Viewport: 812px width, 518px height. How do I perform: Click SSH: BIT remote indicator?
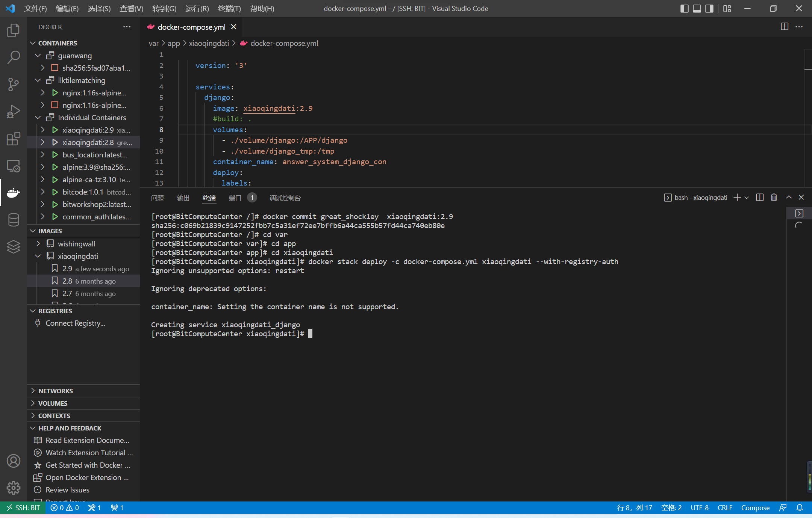[x=23, y=507]
